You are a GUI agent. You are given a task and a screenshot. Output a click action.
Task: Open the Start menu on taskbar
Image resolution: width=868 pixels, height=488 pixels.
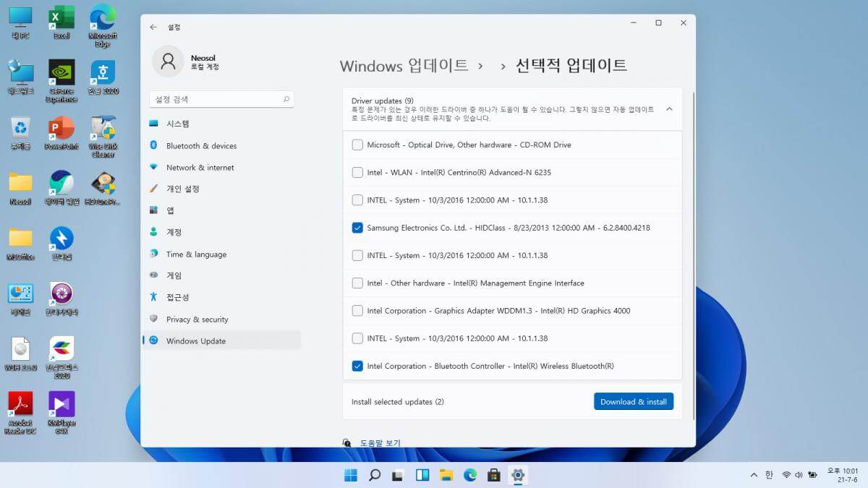[x=351, y=475]
